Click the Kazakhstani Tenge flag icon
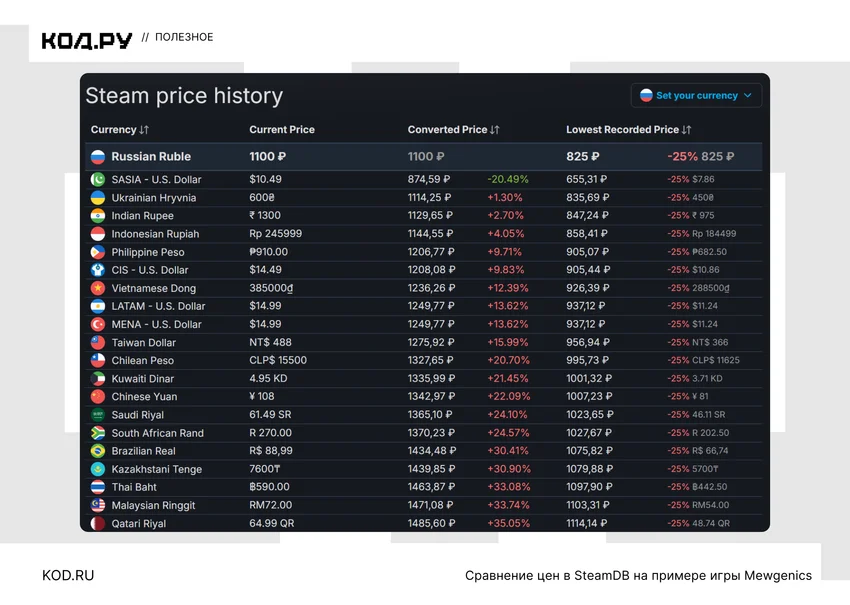 98,469
